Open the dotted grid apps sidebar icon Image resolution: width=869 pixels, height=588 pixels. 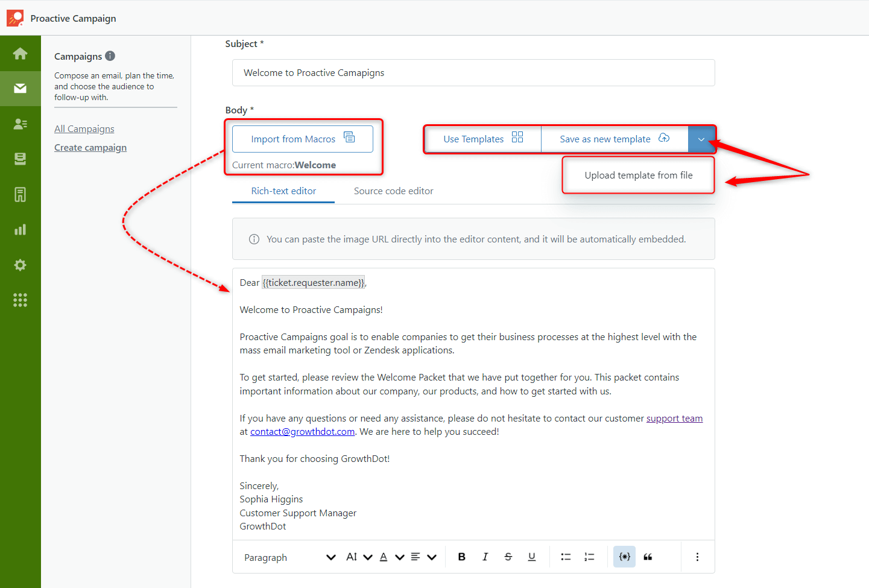click(20, 300)
